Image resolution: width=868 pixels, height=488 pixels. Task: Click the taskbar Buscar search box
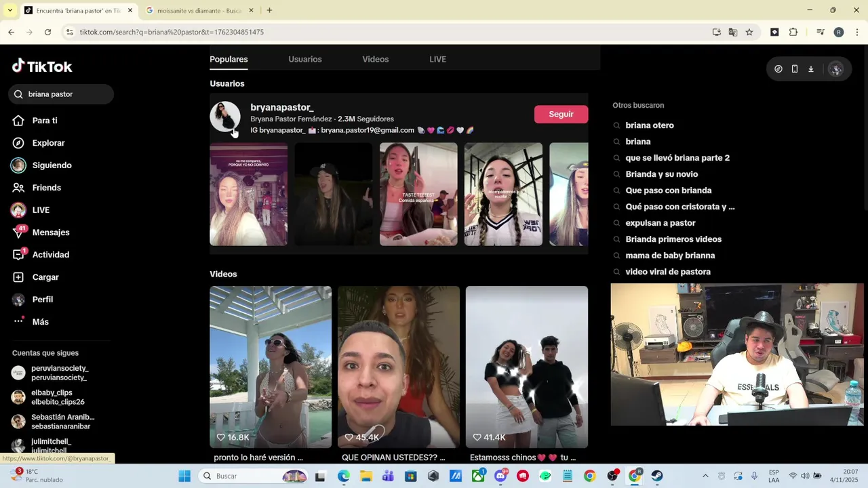[256, 476]
